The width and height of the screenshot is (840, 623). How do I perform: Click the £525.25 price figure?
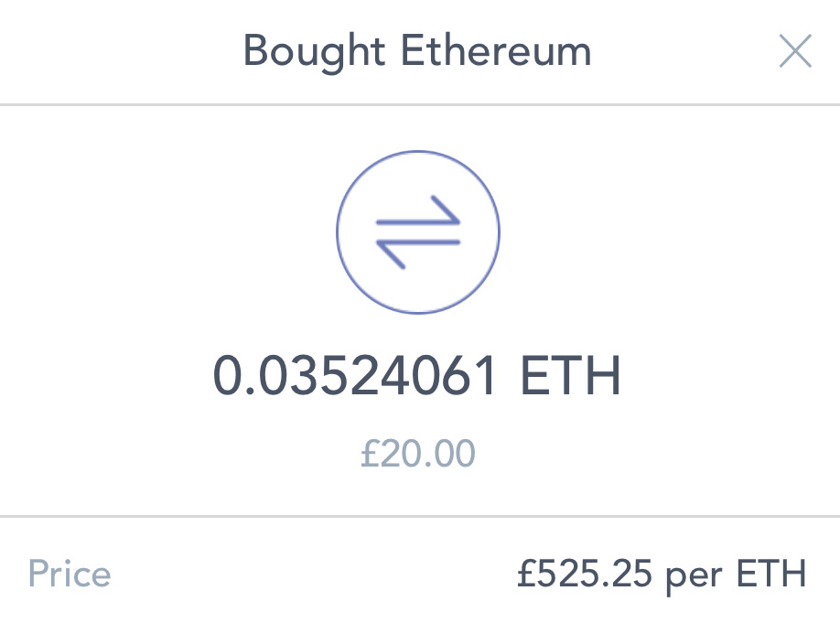[x=585, y=575]
